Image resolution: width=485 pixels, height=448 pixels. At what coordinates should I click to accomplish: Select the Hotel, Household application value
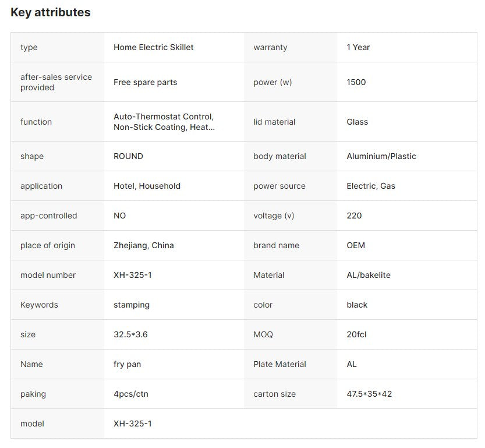tap(147, 186)
